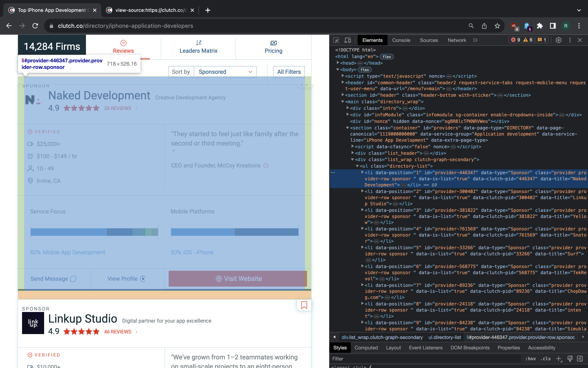Click ul.directory-list in the breadcrumb bar
The width and height of the screenshot is (588, 368).
coord(445,337)
